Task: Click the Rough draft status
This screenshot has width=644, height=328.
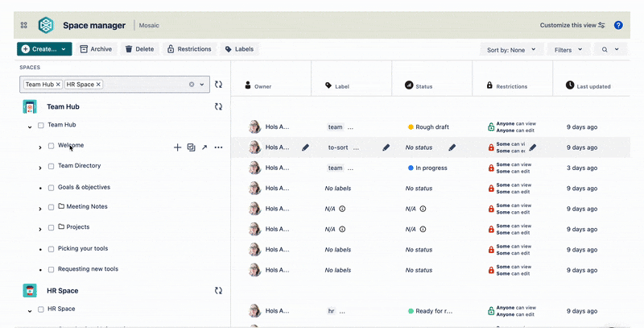Action: [428, 127]
